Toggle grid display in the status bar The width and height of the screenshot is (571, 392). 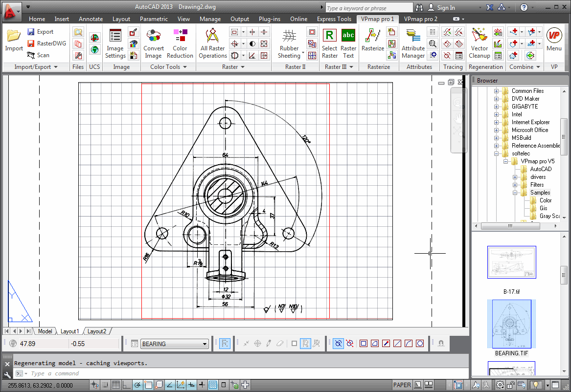click(x=115, y=385)
